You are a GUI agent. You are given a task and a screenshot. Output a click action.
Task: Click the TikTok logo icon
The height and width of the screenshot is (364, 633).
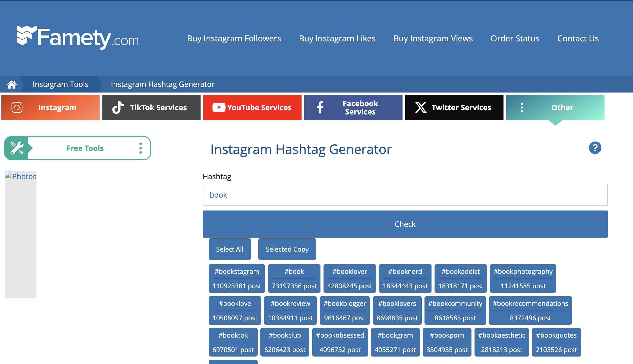click(x=118, y=107)
